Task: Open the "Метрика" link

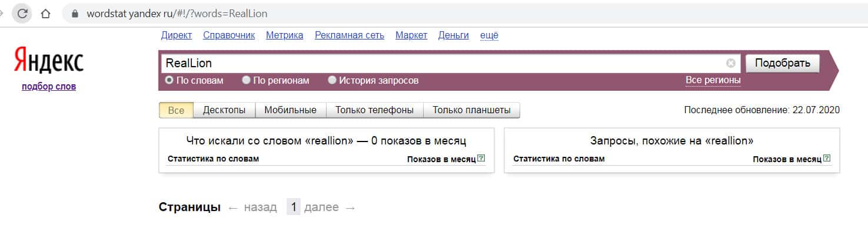Action: 285,35
